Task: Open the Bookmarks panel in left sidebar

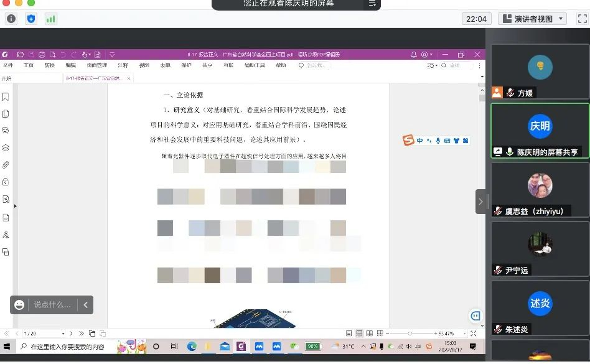Action: (6, 96)
